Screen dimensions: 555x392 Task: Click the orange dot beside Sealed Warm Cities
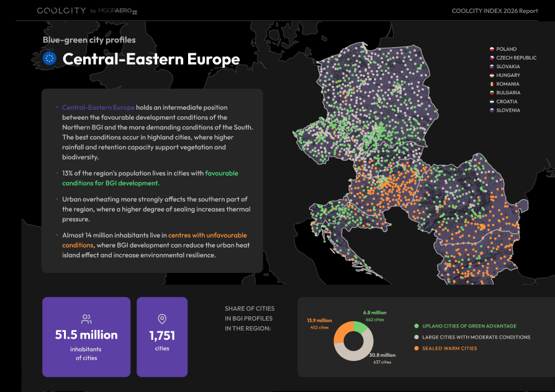pos(416,349)
